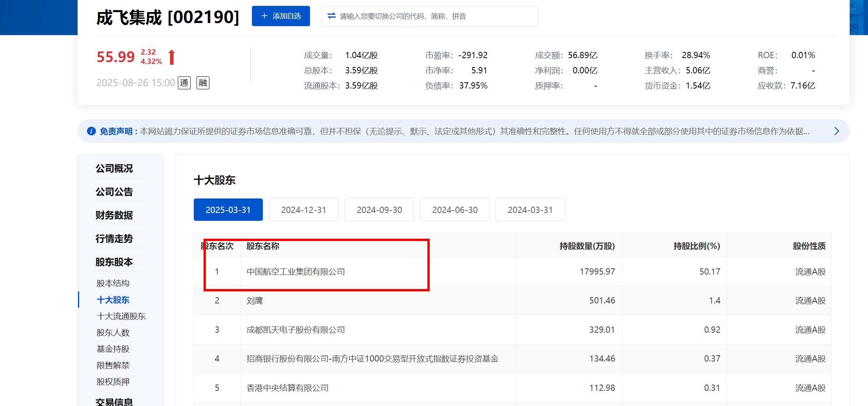Click the 成飞集成 [002190] title
The width and height of the screenshot is (868, 406).
(x=168, y=17)
